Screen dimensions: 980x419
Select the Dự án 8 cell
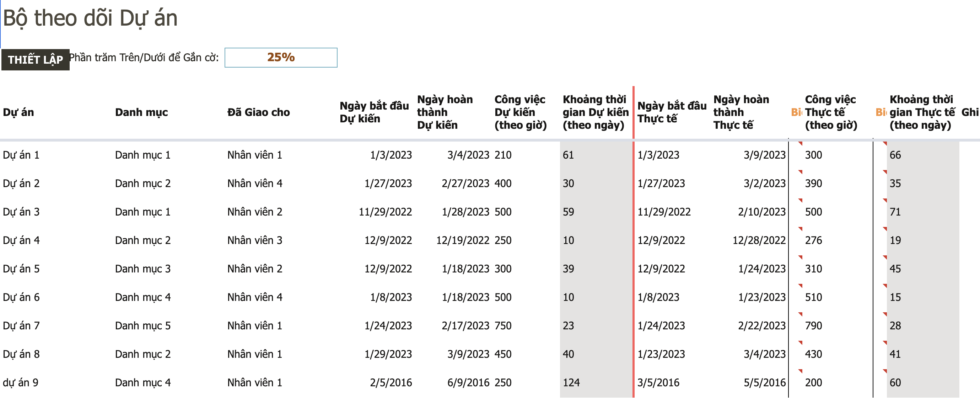click(21, 354)
